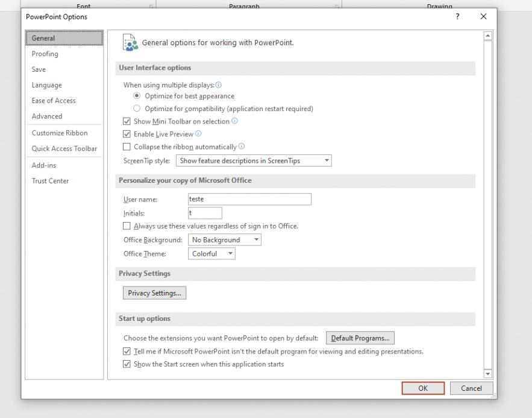
Task: Click the multiple displays info icon
Action: click(x=219, y=85)
